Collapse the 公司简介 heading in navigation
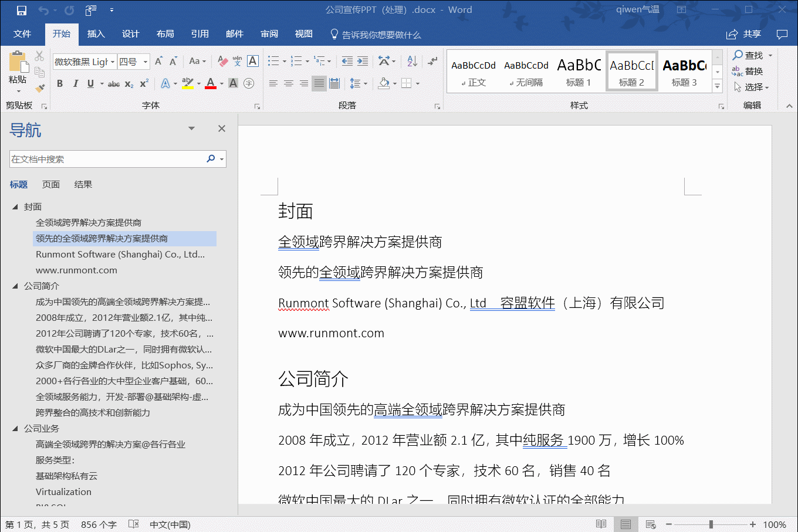This screenshot has height=532, width=798. [15, 286]
